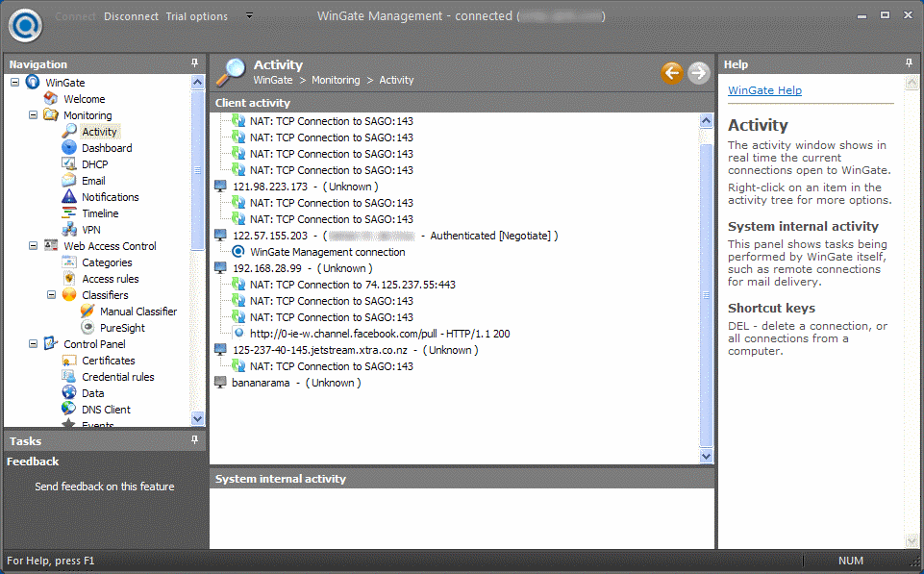Click the client activity scrollbar thumb
Image resolution: width=924 pixels, height=574 pixels.
[x=706, y=294]
